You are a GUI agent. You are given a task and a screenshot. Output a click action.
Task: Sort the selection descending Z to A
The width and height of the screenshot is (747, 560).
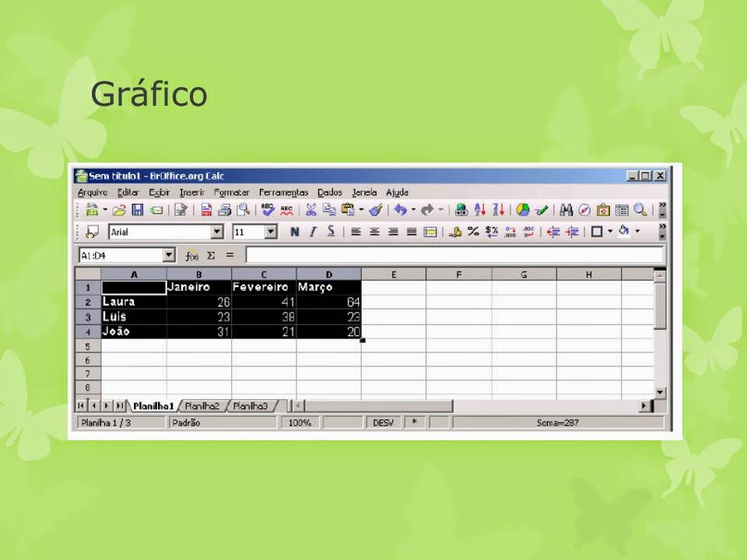[498, 210]
